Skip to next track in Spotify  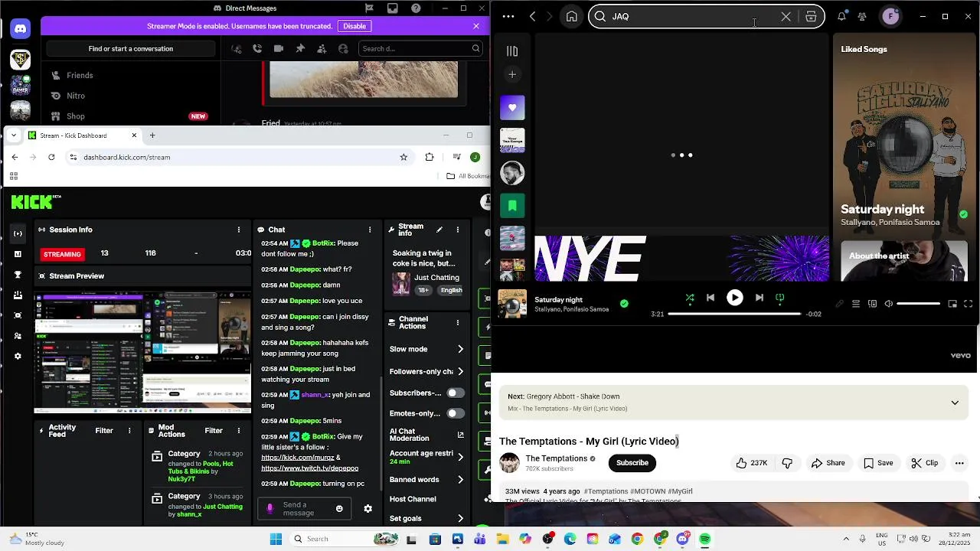759,298
